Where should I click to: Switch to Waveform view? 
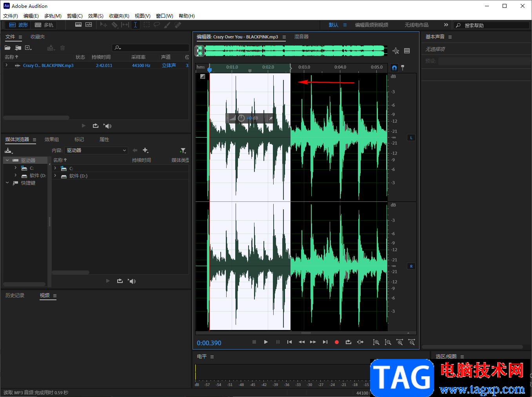coord(18,25)
